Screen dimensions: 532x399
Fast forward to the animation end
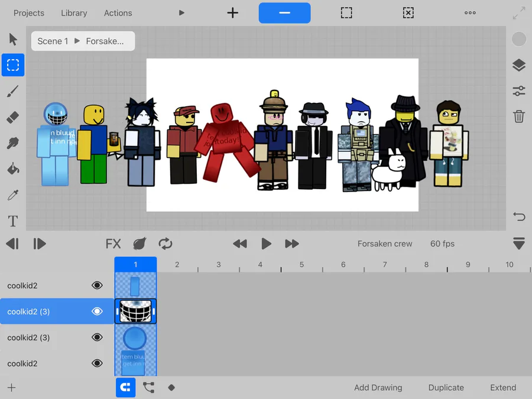[x=292, y=244]
